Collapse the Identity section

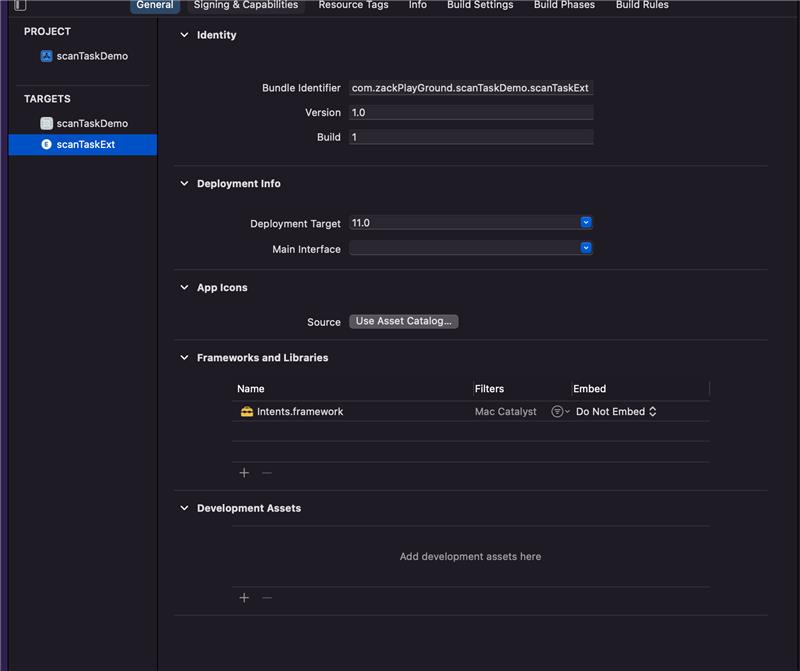pos(184,35)
